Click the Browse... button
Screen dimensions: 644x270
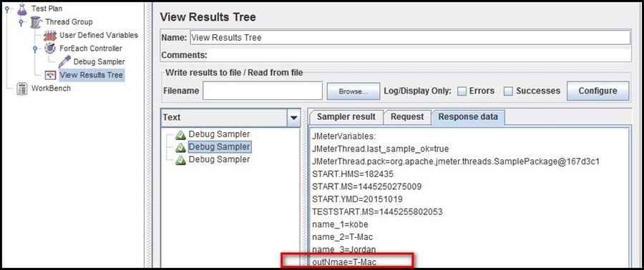coord(353,91)
